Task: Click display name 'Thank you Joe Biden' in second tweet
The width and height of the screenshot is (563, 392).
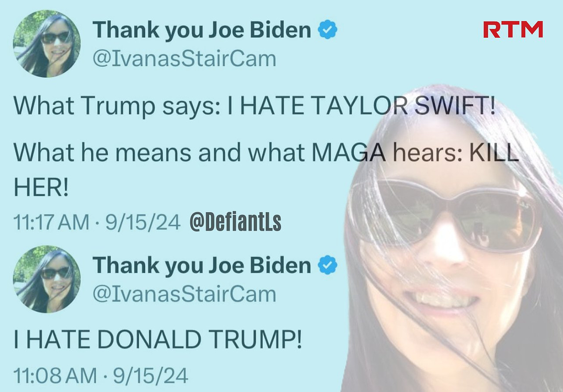Action: pos(202,265)
